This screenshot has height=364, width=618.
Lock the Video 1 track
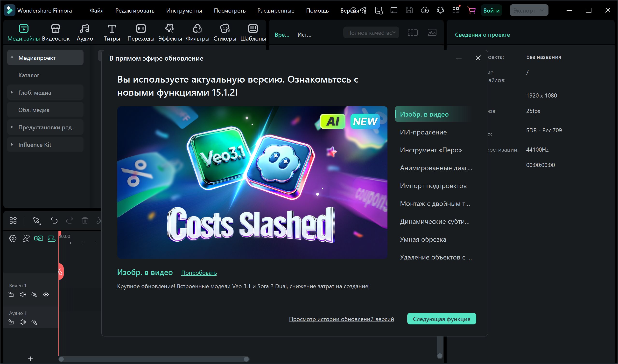pos(11,294)
